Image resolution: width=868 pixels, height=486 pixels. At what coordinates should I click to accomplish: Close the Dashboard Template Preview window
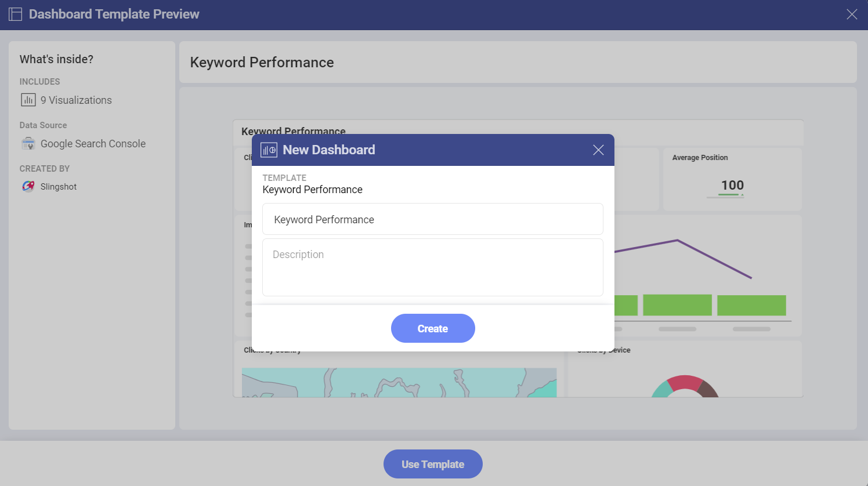point(851,14)
